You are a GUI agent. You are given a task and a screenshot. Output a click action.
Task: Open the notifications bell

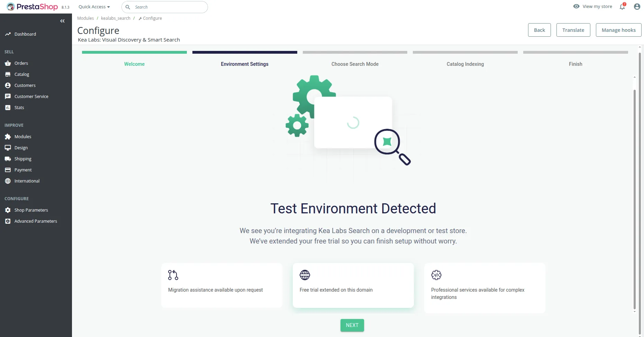coord(622,7)
